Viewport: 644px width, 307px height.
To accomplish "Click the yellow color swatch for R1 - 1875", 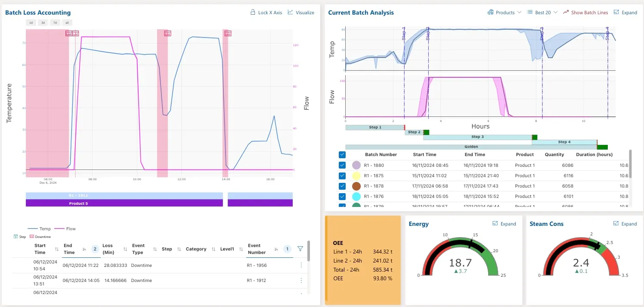I will click(x=356, y=175).
